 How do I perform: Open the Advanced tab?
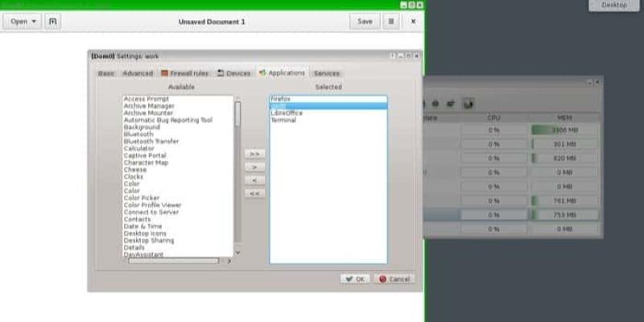[138, 73]
